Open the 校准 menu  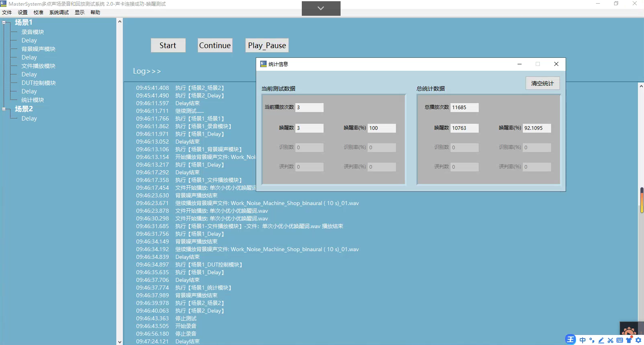pos(38,13)
